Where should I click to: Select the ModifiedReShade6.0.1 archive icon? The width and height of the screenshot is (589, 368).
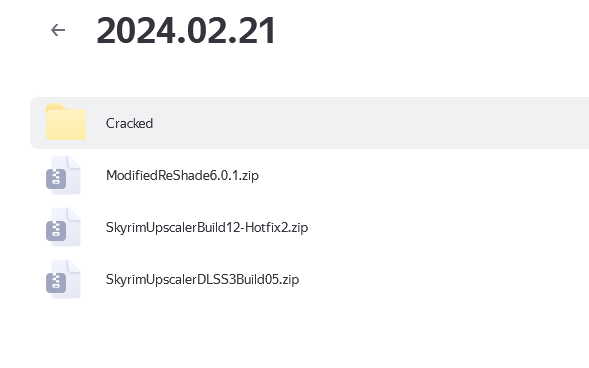pos(63,175)
